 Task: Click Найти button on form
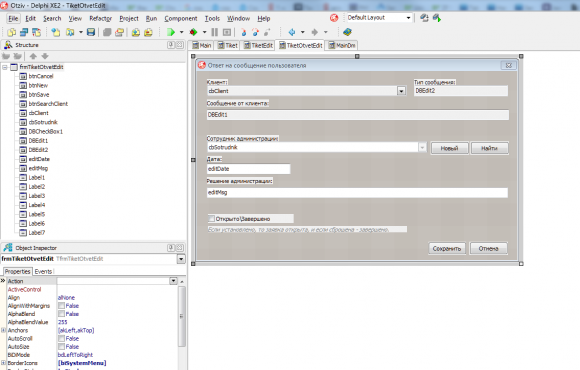coord(489,148)
